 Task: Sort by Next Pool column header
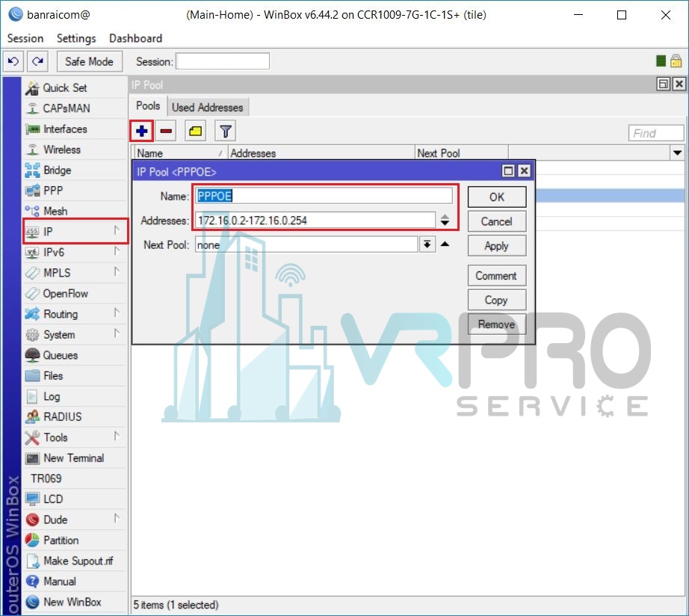click(462, 153)
